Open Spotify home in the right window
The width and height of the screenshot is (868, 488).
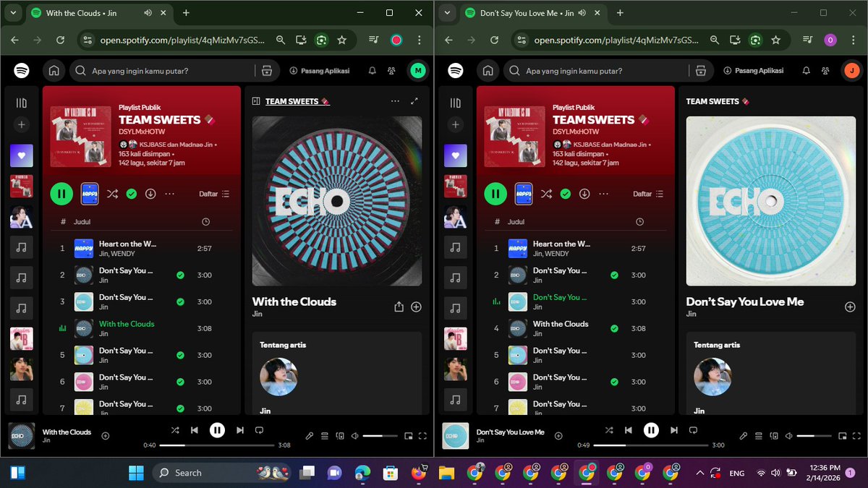coord(488,71)
